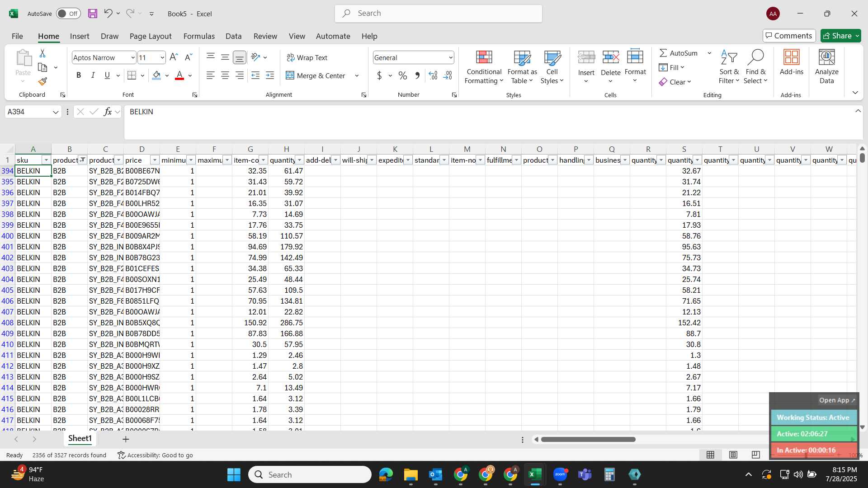Click the Fill Color bucket swatch

156,75
